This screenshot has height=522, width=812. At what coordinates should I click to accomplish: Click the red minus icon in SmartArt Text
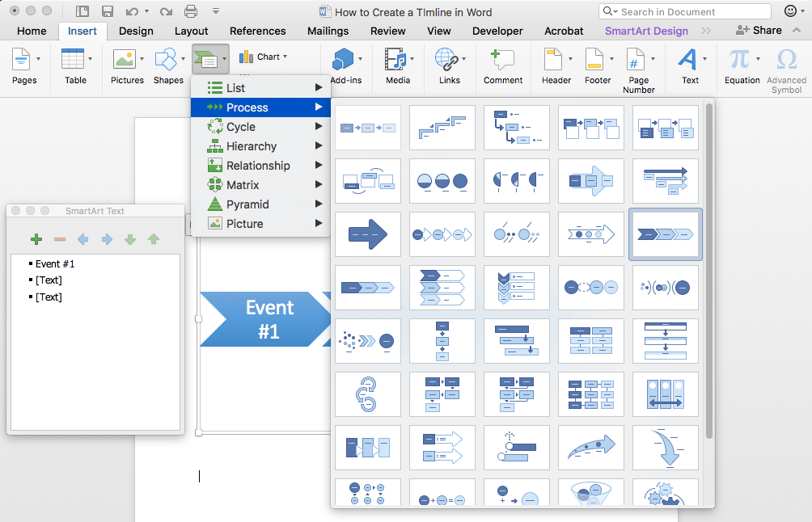pyautogui.click(x=60, y=239)
